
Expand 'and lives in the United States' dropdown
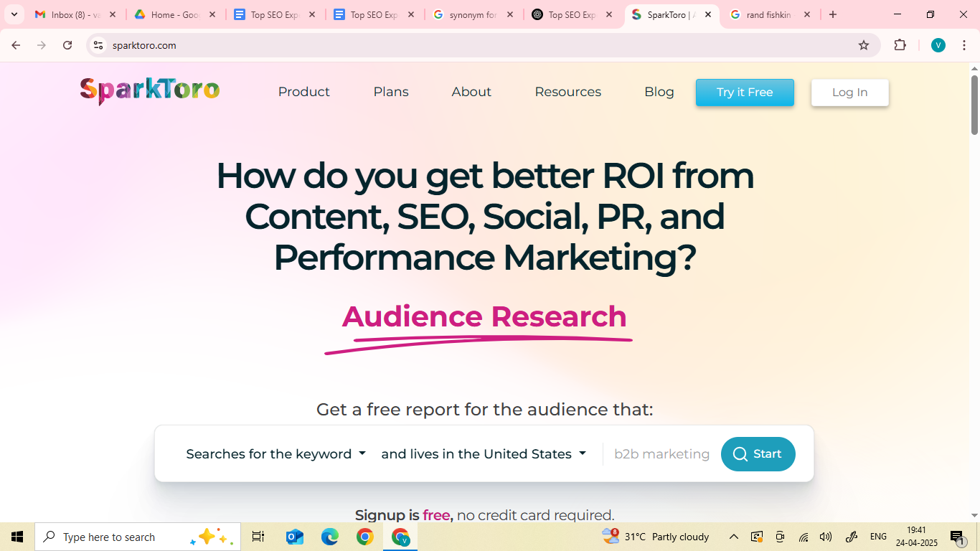[x=484, y=454]
